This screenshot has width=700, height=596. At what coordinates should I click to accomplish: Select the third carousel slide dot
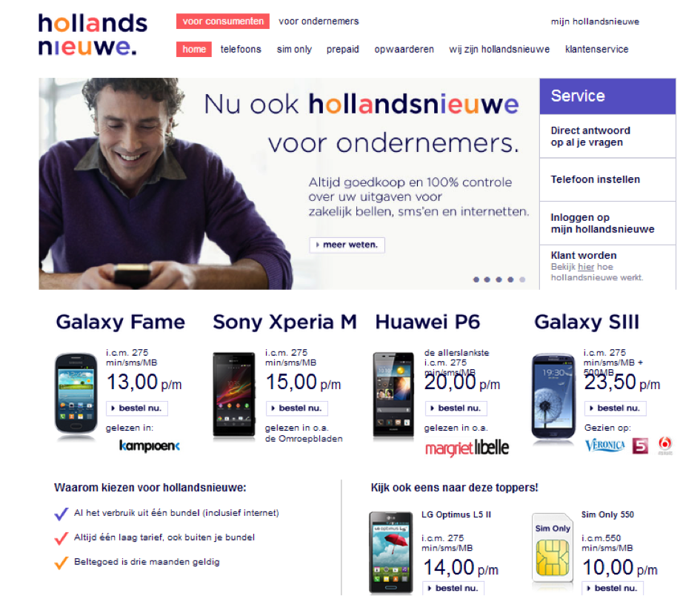pyautogui.click(x=499, y=279)
